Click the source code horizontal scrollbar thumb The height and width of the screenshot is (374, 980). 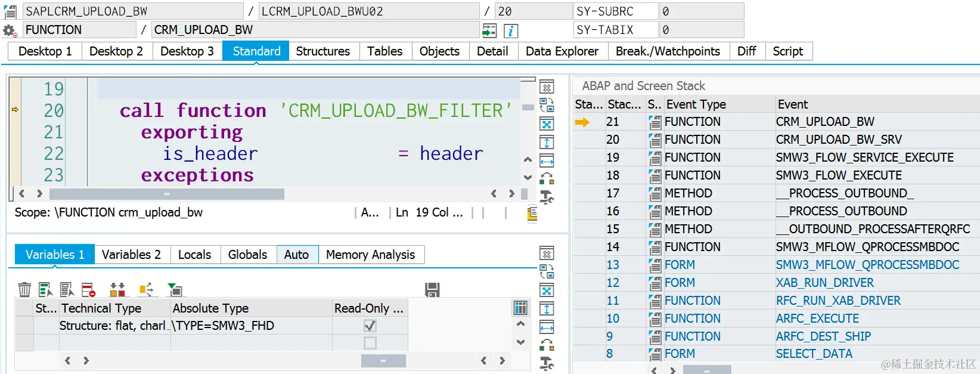point(167,194)
